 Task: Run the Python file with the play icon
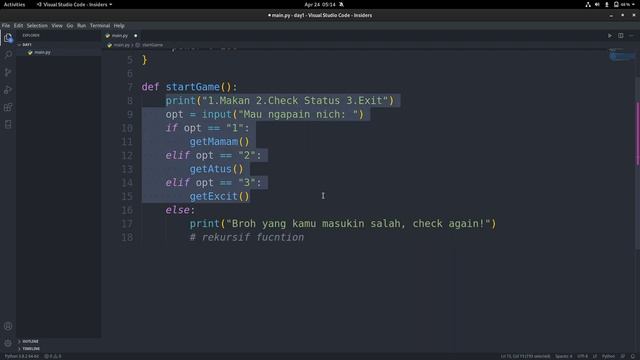[610, 36]
